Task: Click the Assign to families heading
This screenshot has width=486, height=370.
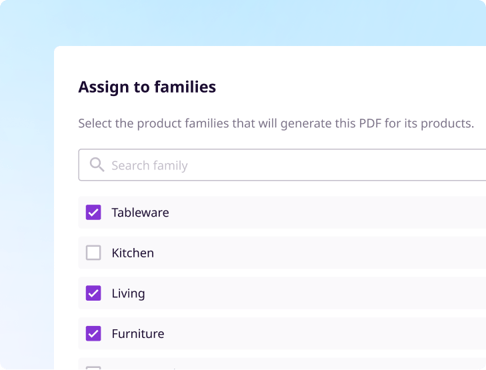Action: 147,87
